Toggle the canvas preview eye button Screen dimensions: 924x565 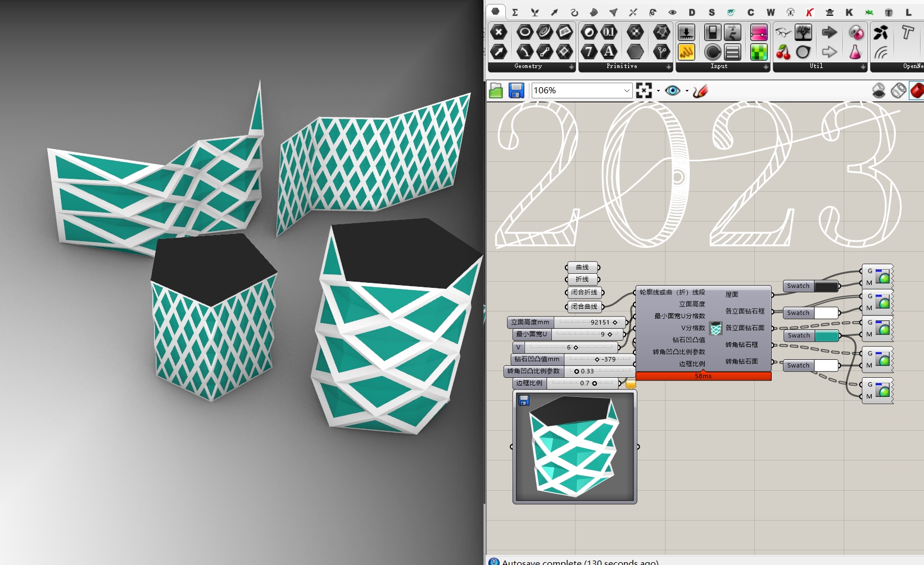(672, 91)
